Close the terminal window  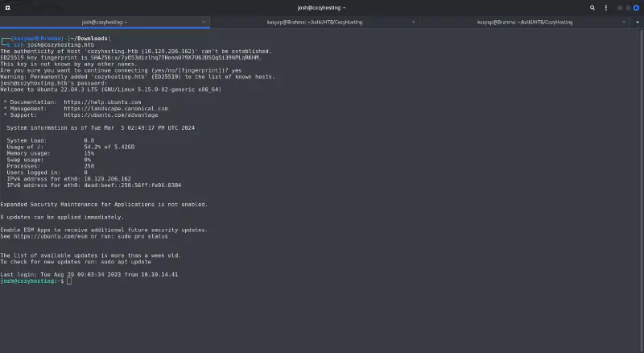click(x=636, y=7)
